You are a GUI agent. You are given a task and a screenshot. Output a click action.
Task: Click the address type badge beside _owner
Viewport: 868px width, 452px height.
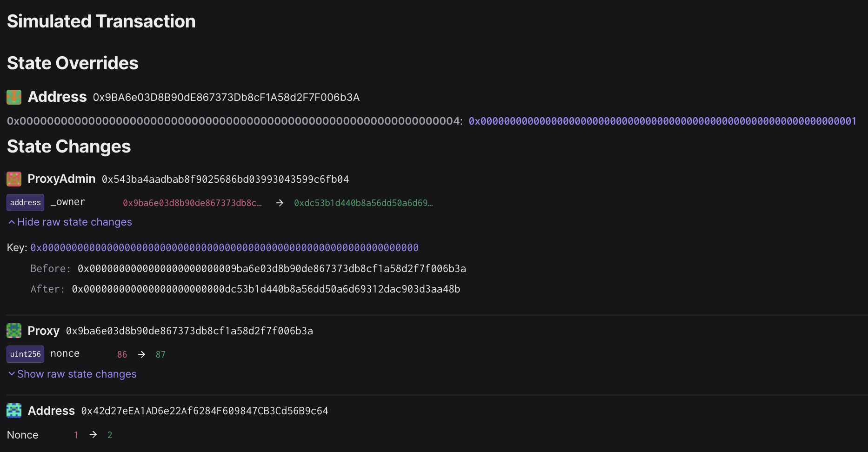coord(26,203)
